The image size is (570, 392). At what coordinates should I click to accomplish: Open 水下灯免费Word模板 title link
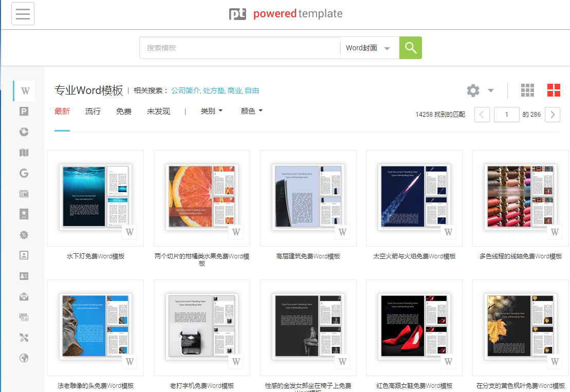(96, 256)
